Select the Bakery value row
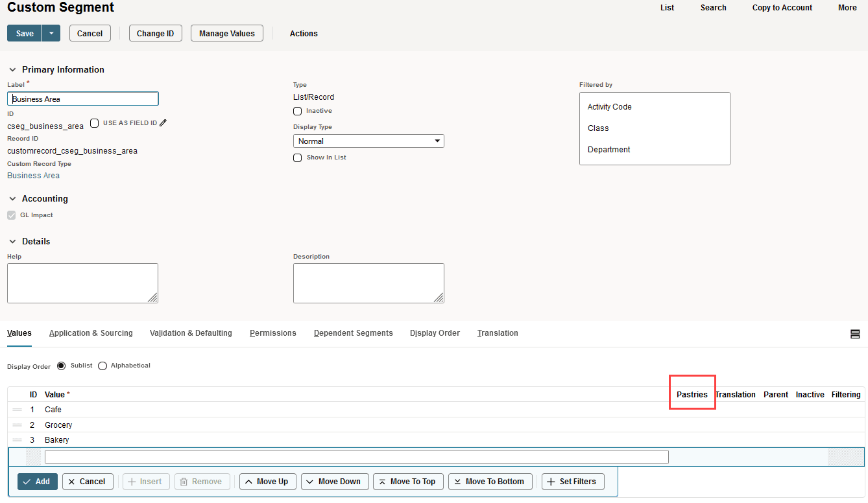 (436, 440)
